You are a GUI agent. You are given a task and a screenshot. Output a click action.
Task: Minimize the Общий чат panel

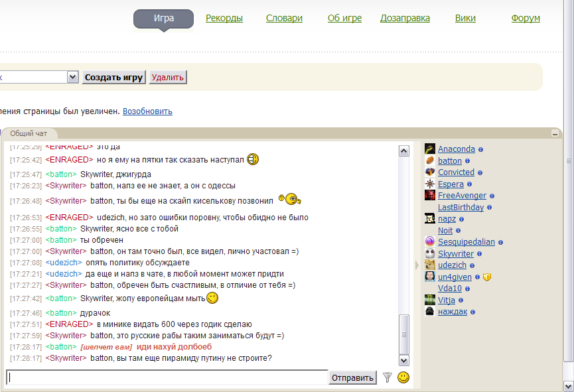[555, 134]
